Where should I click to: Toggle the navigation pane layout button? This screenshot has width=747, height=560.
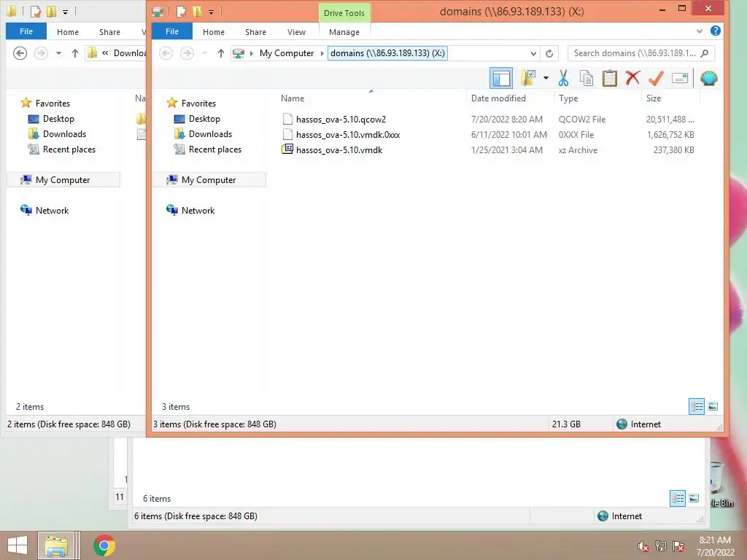501,78
